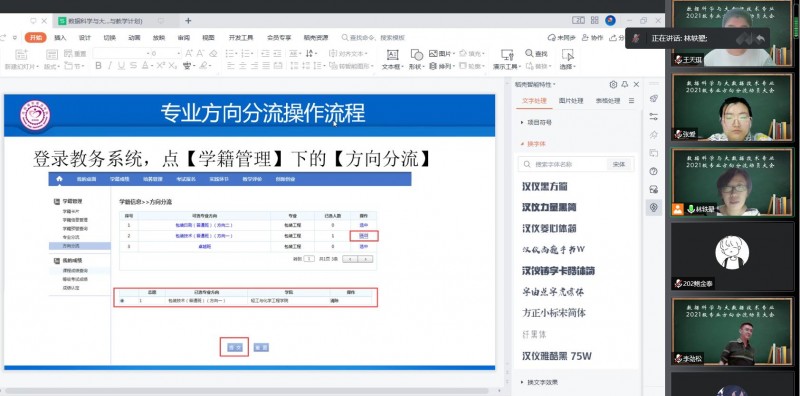800x396 pixels.
Task: Click the help question-mark sidebar icon
Action: pyautogui.click(x=654, y=171)
